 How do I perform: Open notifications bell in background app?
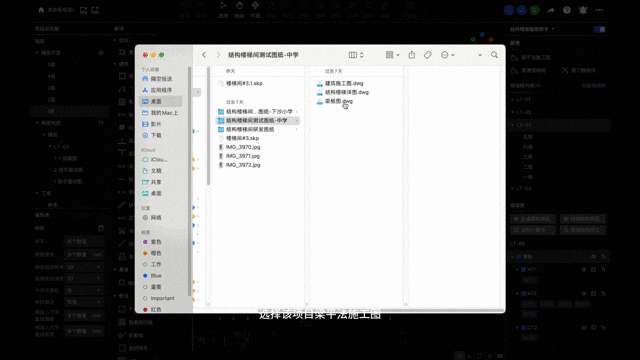pyautogui.click(x=583, y=10)
